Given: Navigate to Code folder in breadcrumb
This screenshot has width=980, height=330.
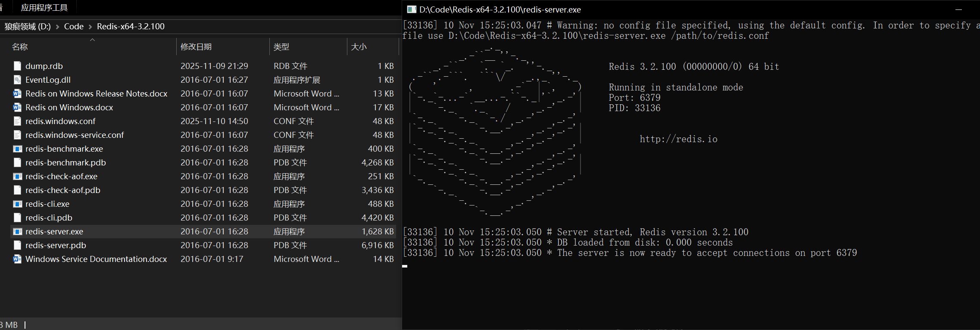Looking at the screenshot, I should coord(74,26).
